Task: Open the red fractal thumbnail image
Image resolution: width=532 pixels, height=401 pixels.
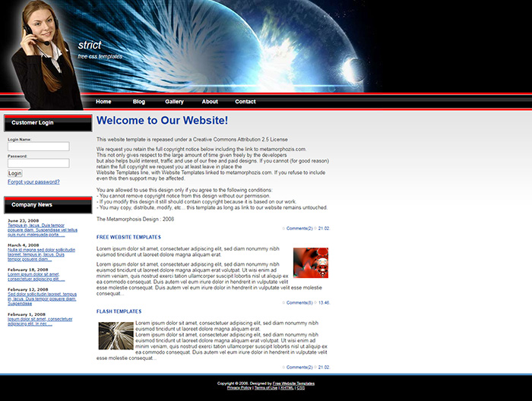Action: (x=311, y=263)
